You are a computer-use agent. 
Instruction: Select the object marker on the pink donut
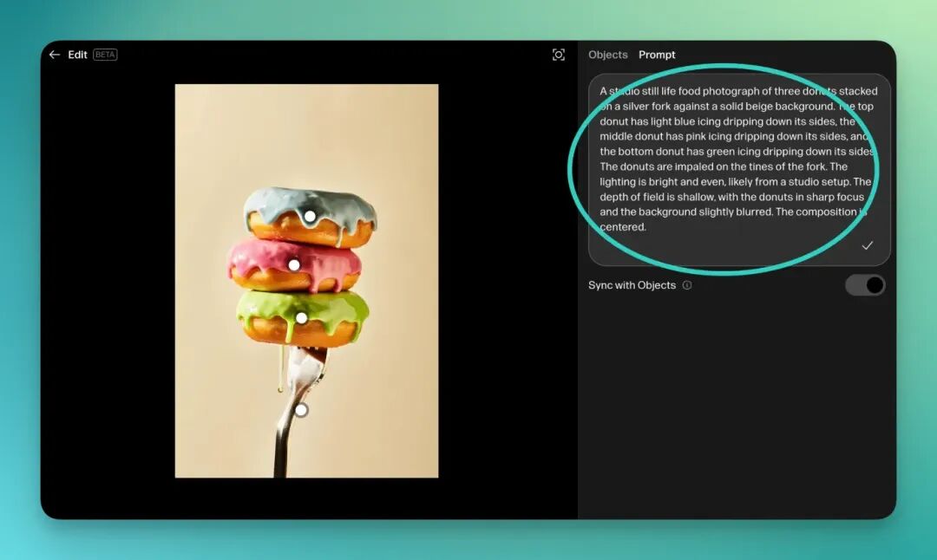coord(294,265)
